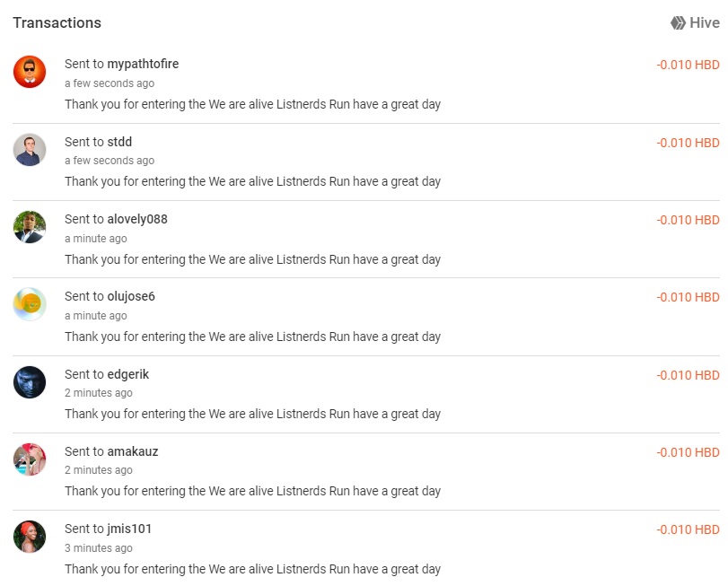Click olujose6's yellow avatar

point(30,304)
